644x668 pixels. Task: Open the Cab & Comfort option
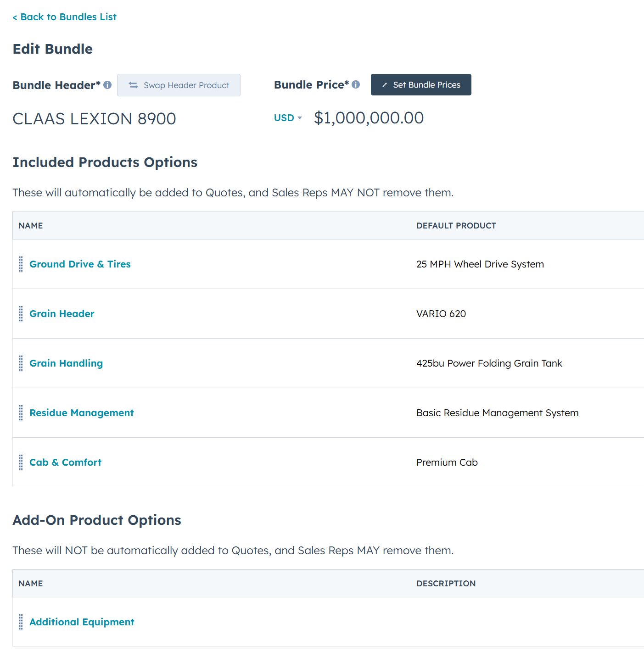pyautogui.click(x=65, y=462)
